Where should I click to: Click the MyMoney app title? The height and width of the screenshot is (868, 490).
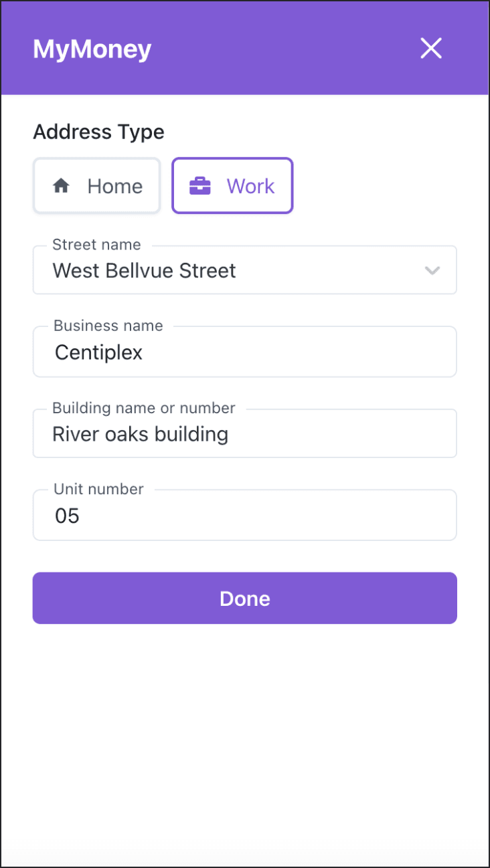coord(92,49)
